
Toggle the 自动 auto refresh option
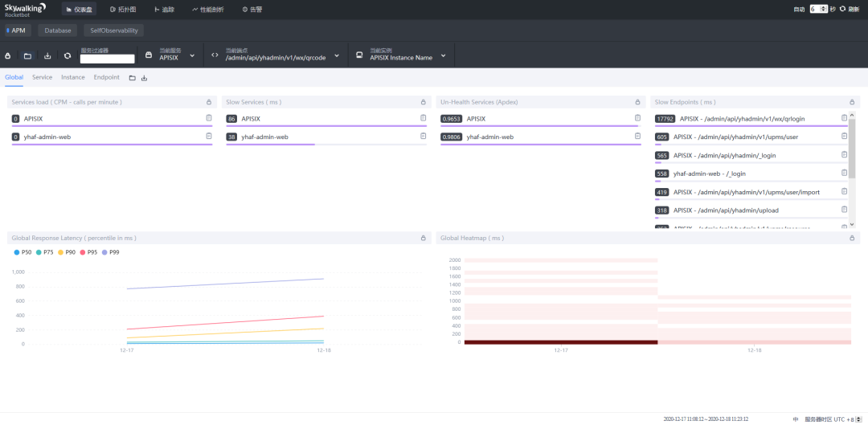coord(799,10)
